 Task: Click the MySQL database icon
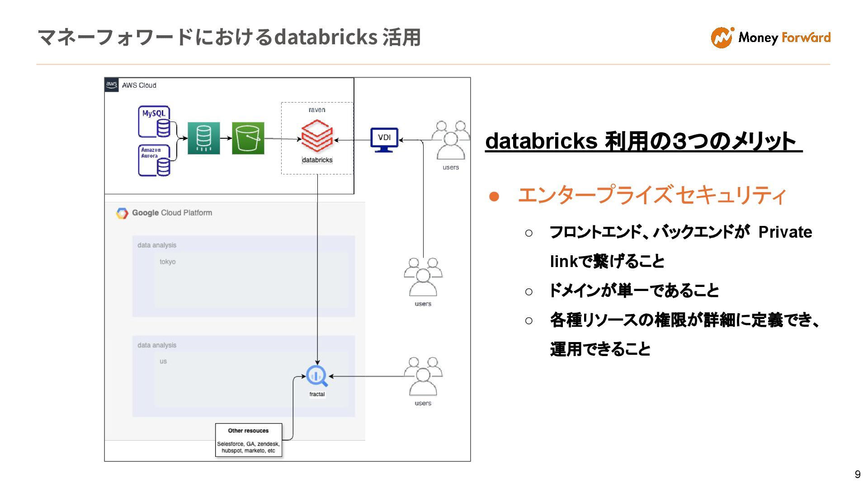click(154, 121)
